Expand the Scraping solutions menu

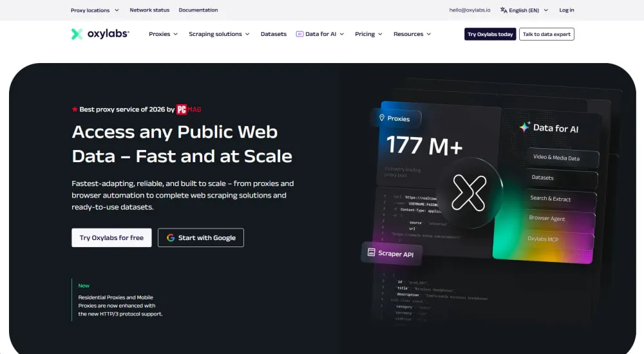(x=219, y=34)
